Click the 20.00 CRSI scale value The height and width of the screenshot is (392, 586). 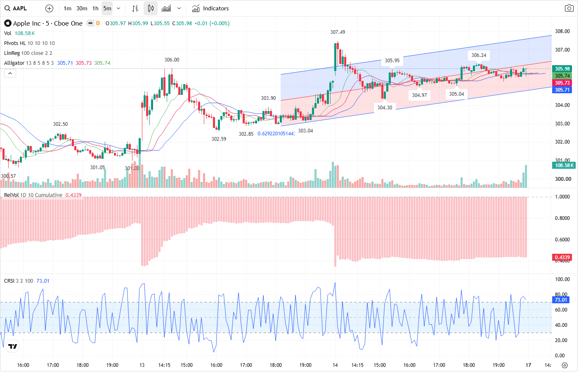(561, 340)
